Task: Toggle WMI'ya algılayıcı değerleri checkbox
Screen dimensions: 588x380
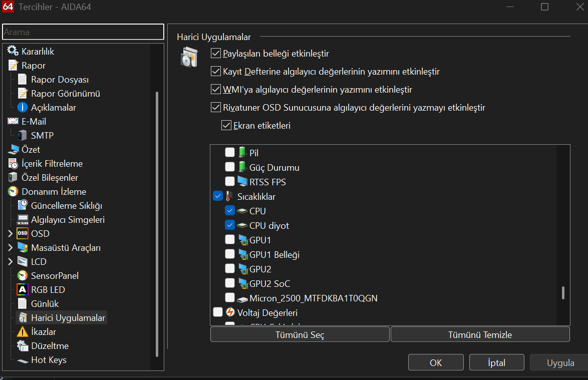Action: (x=216, y=89)
